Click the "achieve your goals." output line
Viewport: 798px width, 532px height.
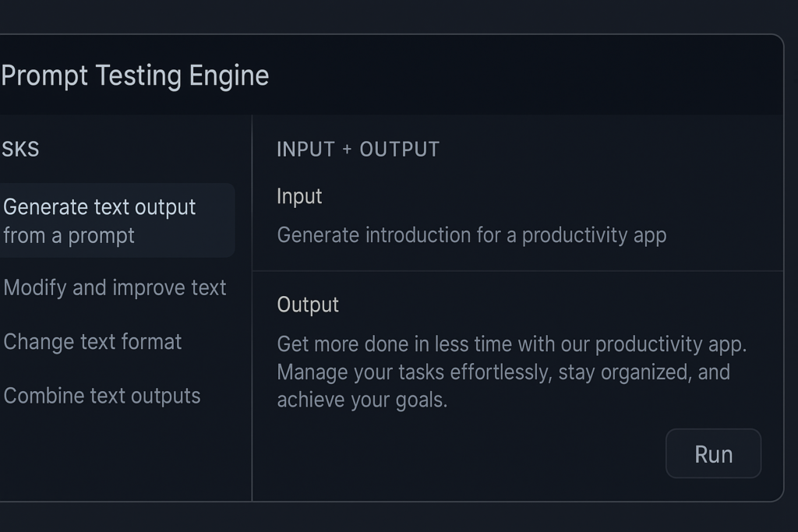tap(362, 400)
